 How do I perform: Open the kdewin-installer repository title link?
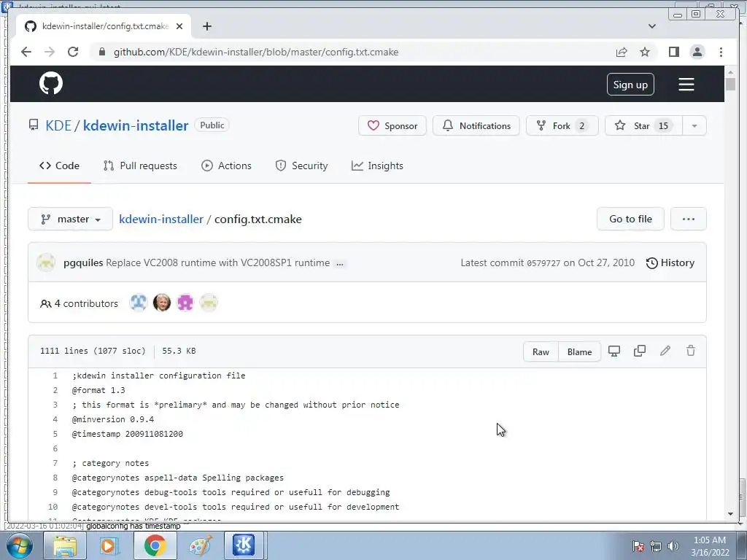click(x=136, y=125)
